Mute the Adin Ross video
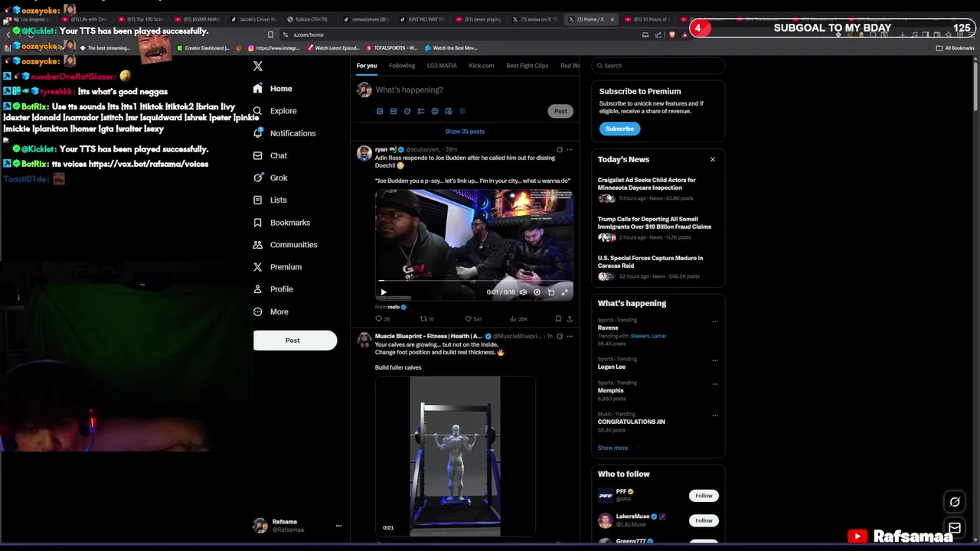 point(523,292)
